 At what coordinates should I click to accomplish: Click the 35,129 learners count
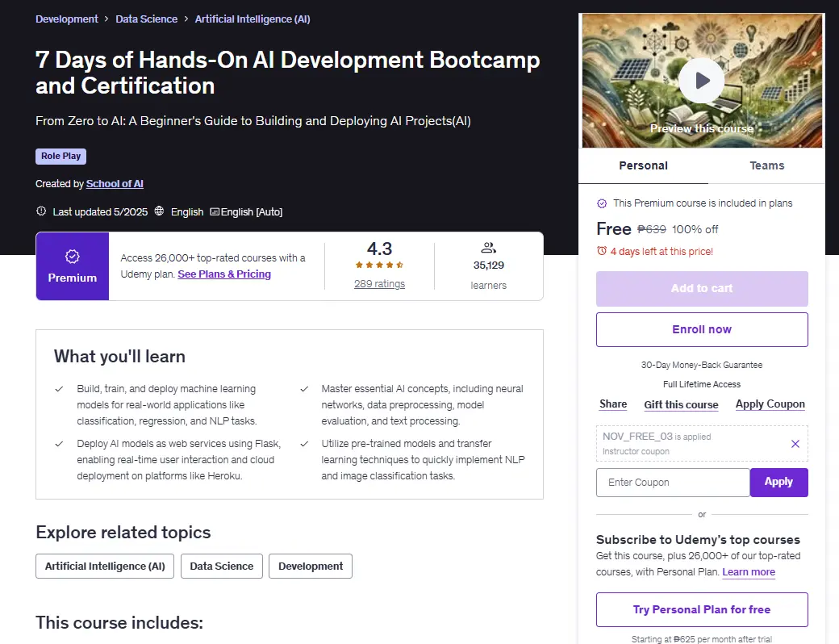click(489, 265)
